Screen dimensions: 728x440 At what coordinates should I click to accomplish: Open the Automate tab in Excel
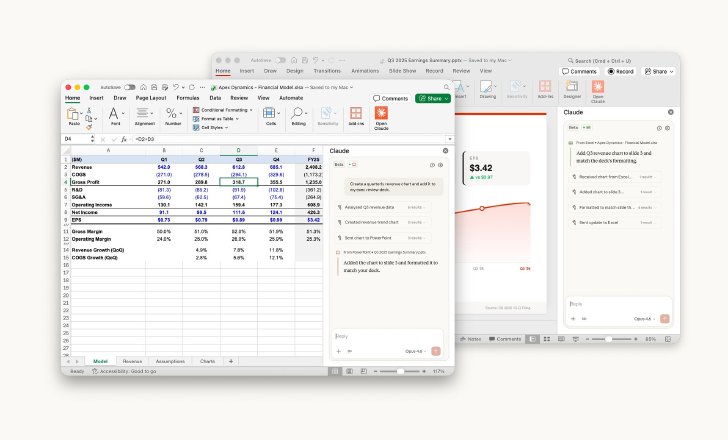(x=291, y=98)
